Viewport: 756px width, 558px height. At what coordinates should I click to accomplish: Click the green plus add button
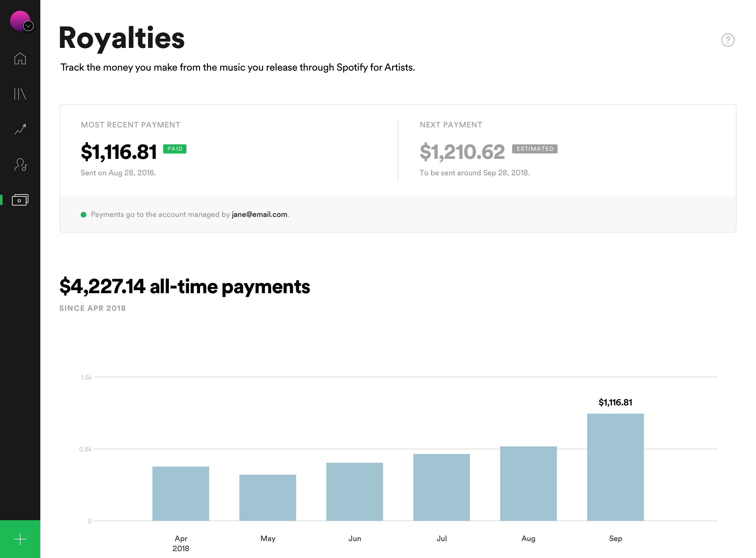click(20, 539)
